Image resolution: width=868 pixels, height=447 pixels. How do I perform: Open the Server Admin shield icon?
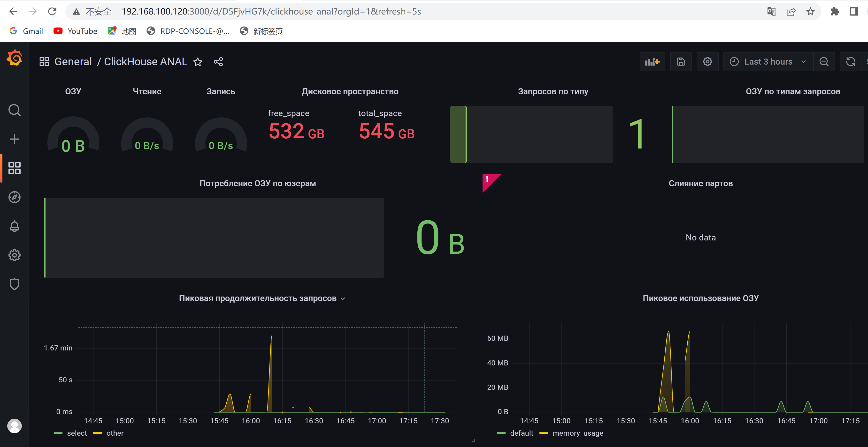[x=15, y=284]
